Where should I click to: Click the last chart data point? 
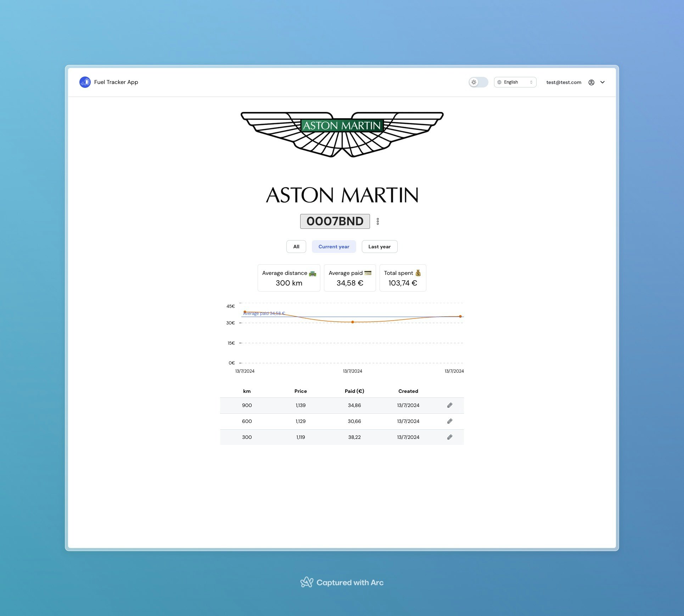click(460, 316)
